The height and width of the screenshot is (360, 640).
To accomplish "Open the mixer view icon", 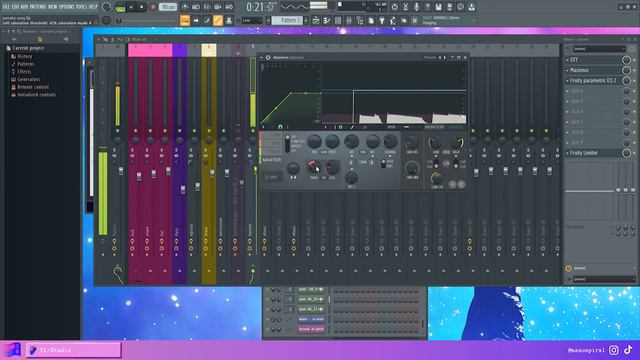I will tap(349, 20).
